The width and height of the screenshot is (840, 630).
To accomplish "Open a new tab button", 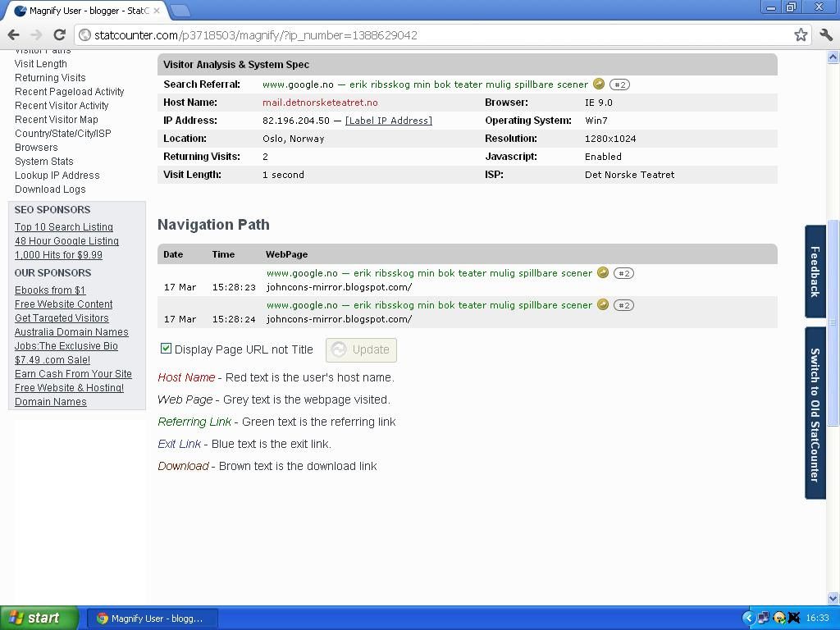I will pos(180,10).
